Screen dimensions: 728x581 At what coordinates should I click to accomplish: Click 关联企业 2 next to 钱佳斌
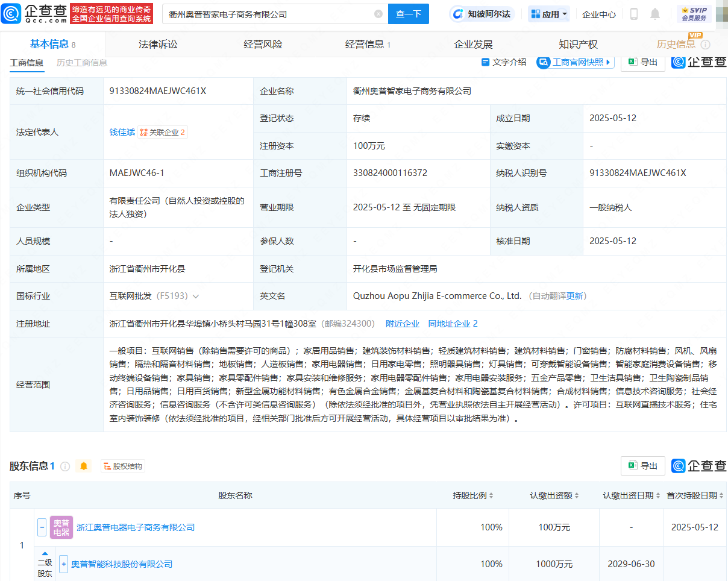pyautogui.click(x=163, y=132)
